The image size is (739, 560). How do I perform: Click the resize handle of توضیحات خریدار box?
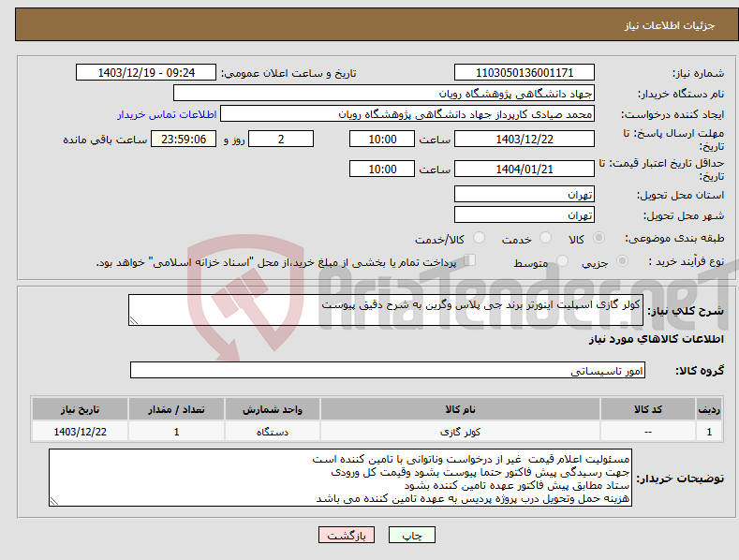pyautogui.click(x=54, y=501)
